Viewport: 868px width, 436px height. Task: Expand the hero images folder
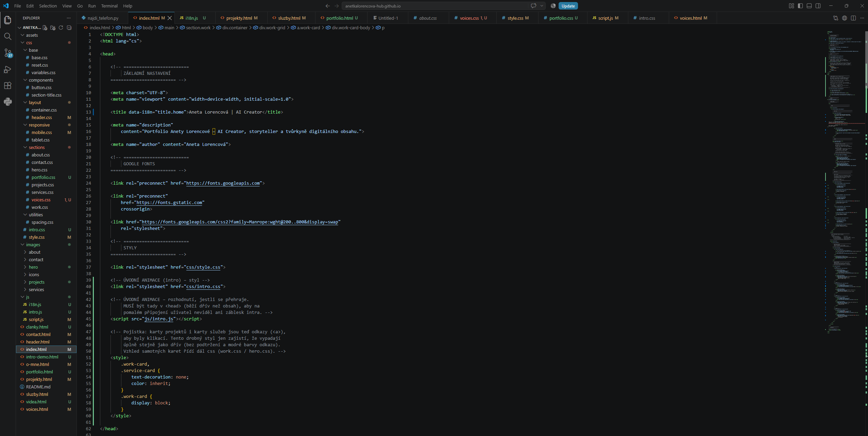click(46, 267)
